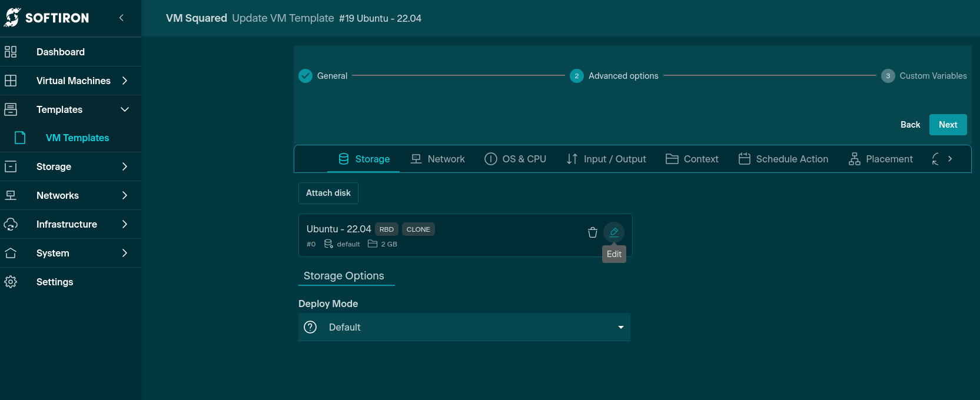Select the Schedule Action tab
The width and height of the screenshot is (980, 400).
[783, 159]
